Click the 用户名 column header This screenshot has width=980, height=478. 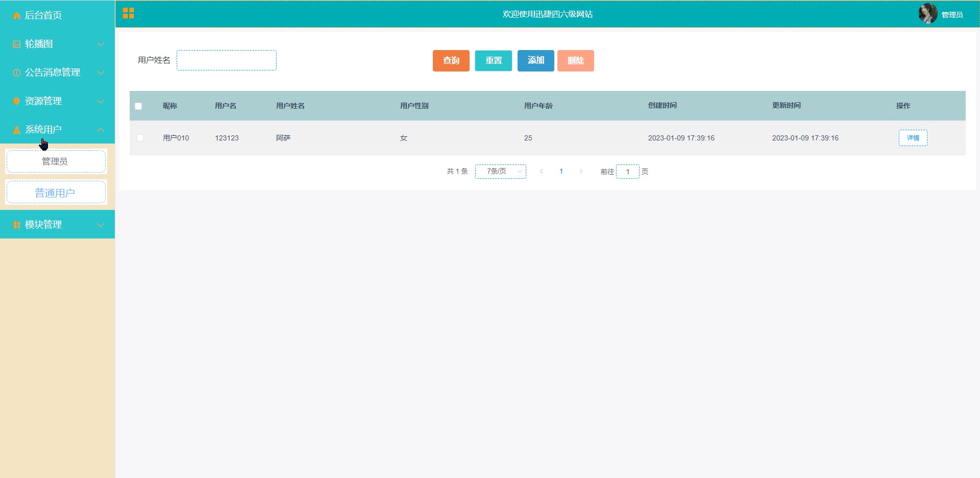(226, 106)
